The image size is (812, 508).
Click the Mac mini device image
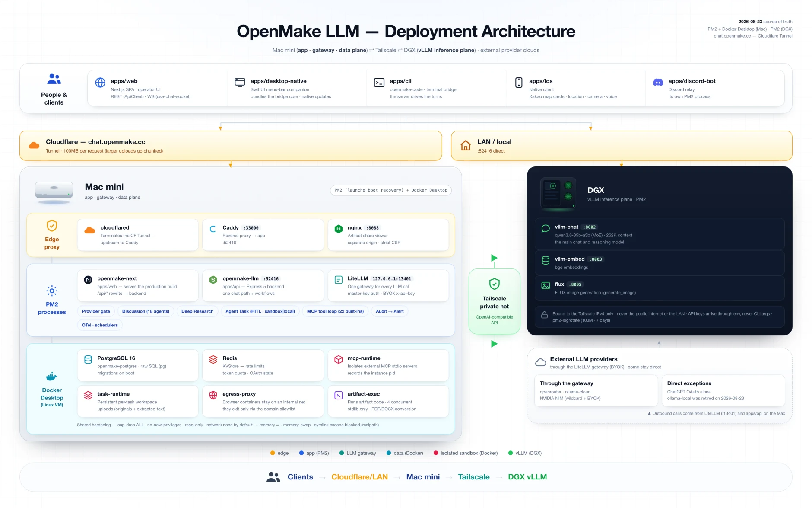[x=54, y=192]
